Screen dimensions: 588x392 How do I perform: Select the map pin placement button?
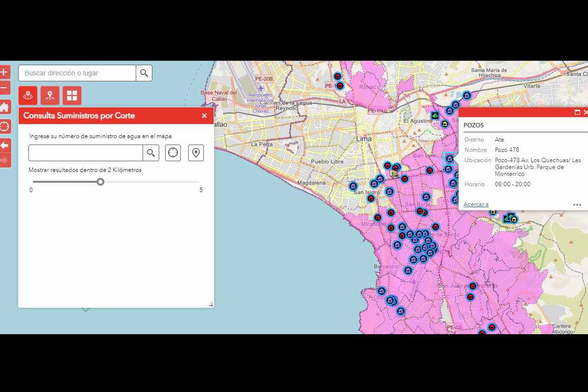(x=196, y=153)
